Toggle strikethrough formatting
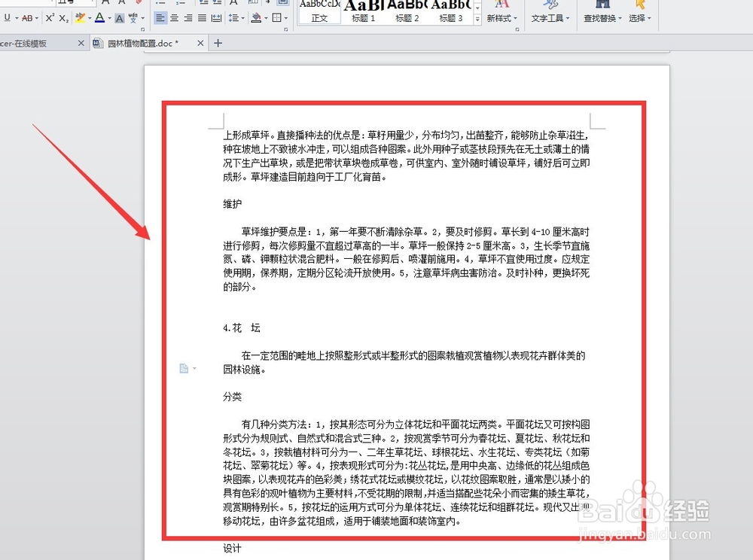The height and width of the screenshot is (560, 753). pyautogui.click(x=26, y=17)
